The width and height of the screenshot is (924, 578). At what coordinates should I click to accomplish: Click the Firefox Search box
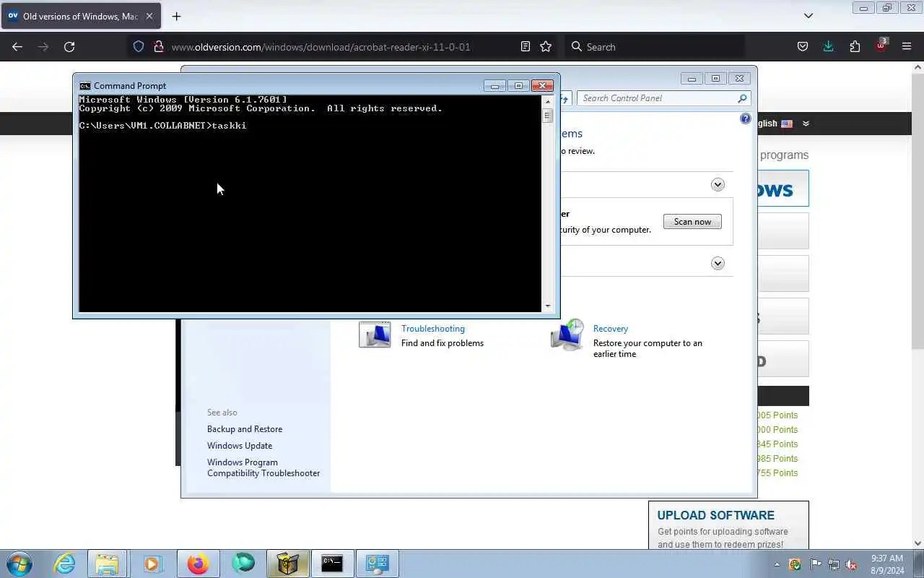coord(655,46)
